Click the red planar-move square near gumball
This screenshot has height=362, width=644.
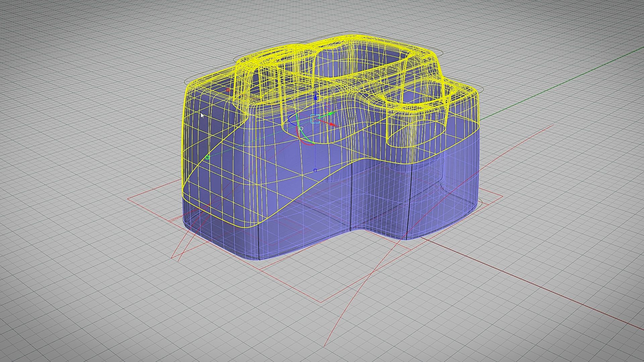[x=327, y=107]
